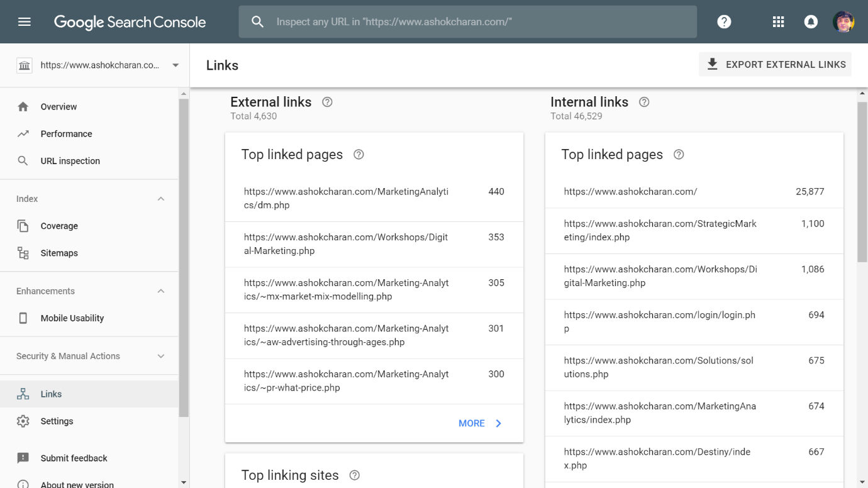The image size is (868, 488).
Task: Open the notifications bell
Action: pos(811,22)
